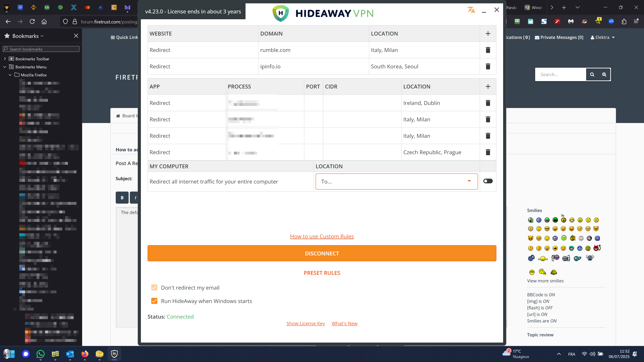Delete the Ireland, Dublin app rule
Image resolution: width=644 pixels, height=362 pixels.
[x=488, y=103]
